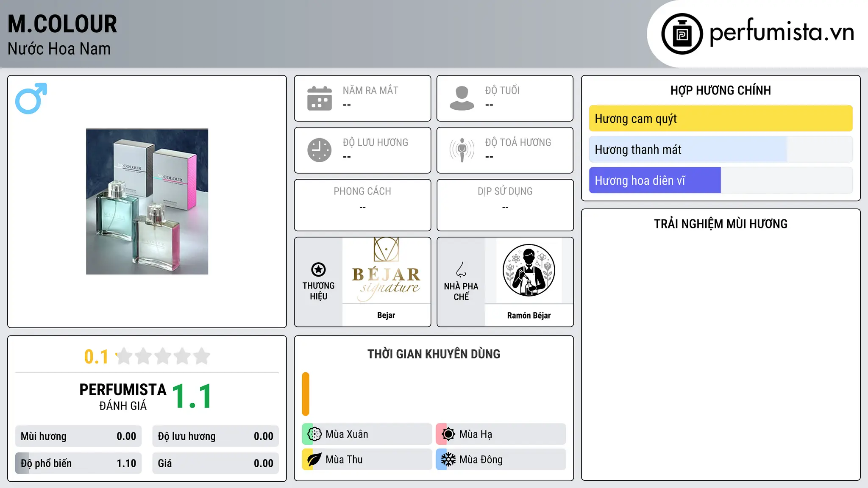Image resolution: width=868 pixels, height=488 pixels.
Task: Click the Mùi hương 0.00 score row
Action: pyautogui.click(x=78, y=436)
